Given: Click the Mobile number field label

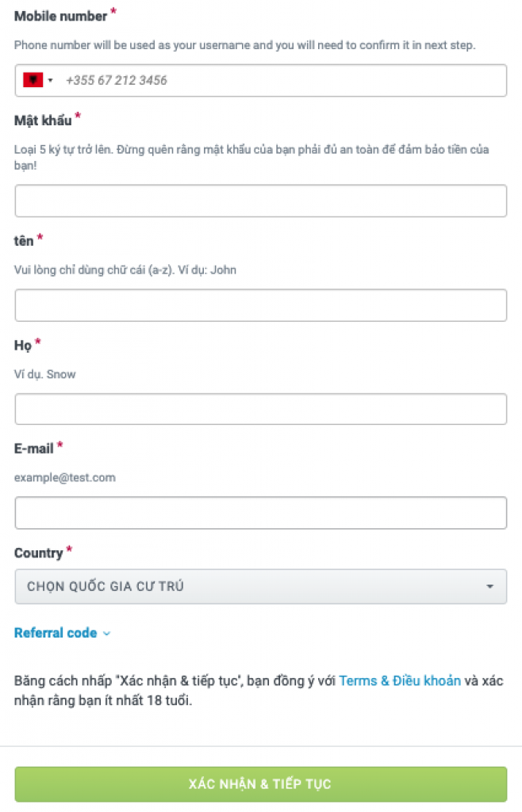Looking at the screenshot, I should (x=60, y=16).
